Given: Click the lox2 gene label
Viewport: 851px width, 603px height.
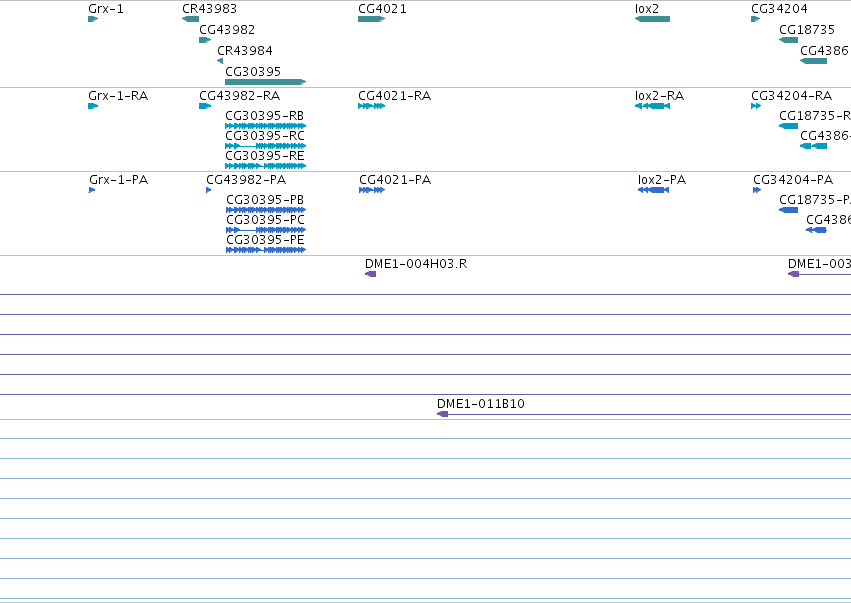Looking at the screenshot, I should 647,9.
